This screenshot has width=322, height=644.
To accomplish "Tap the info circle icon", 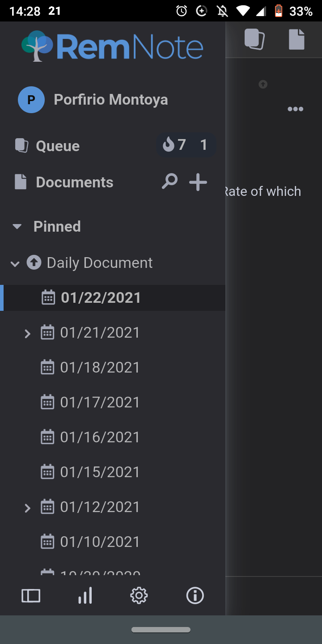I will tap(195, 595).
